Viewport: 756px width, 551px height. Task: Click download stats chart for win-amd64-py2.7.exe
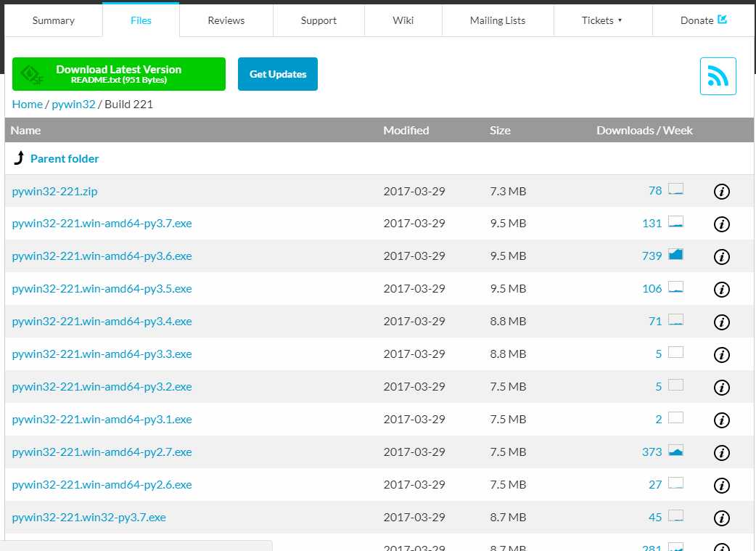pyautogui.click(x=675, y=451)
